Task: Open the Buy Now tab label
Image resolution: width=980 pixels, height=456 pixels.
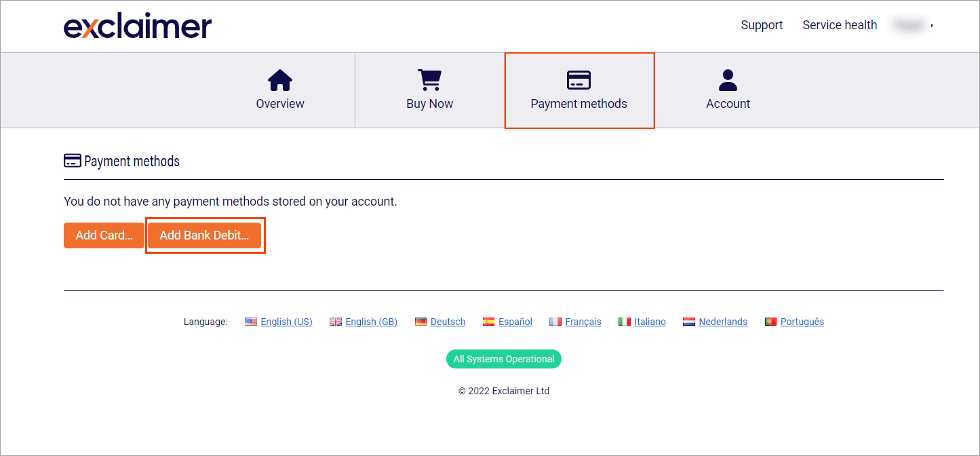Action: click(x=429, y=104)
